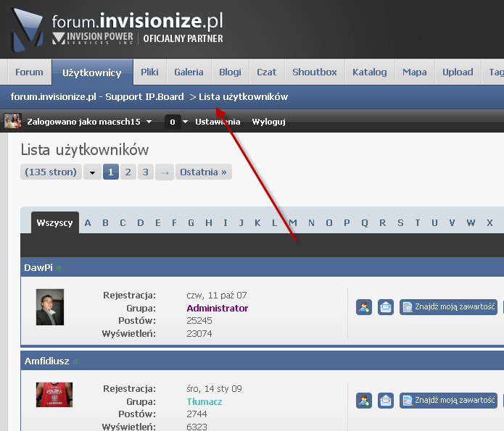Open DawPi's profile avatar photo
504x431 pixels.
pos(50,307)
